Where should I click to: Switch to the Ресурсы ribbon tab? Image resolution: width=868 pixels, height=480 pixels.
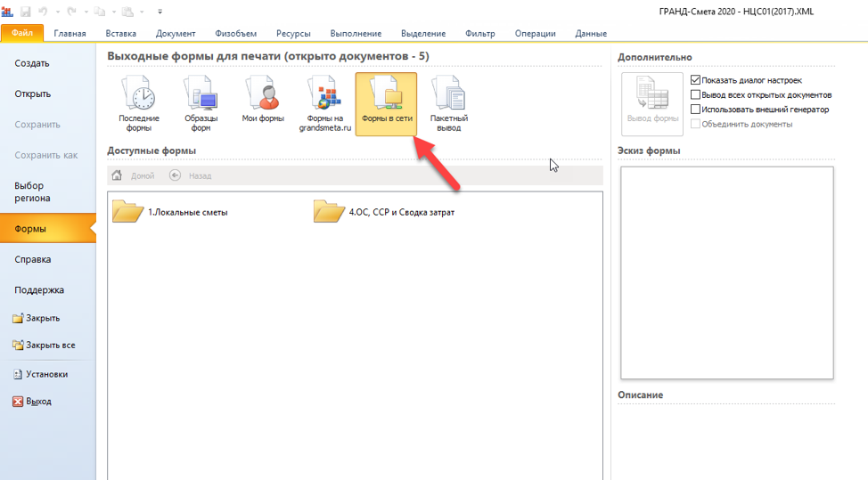(293, 33)
